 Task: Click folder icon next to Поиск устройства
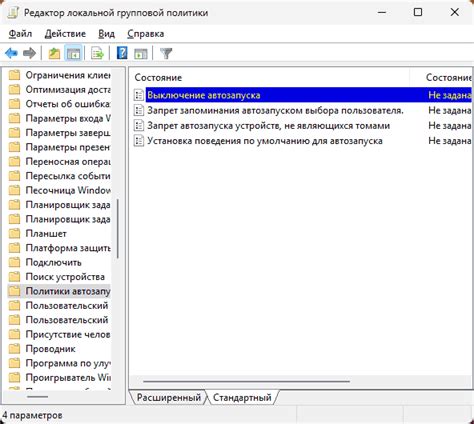(14, 277)
